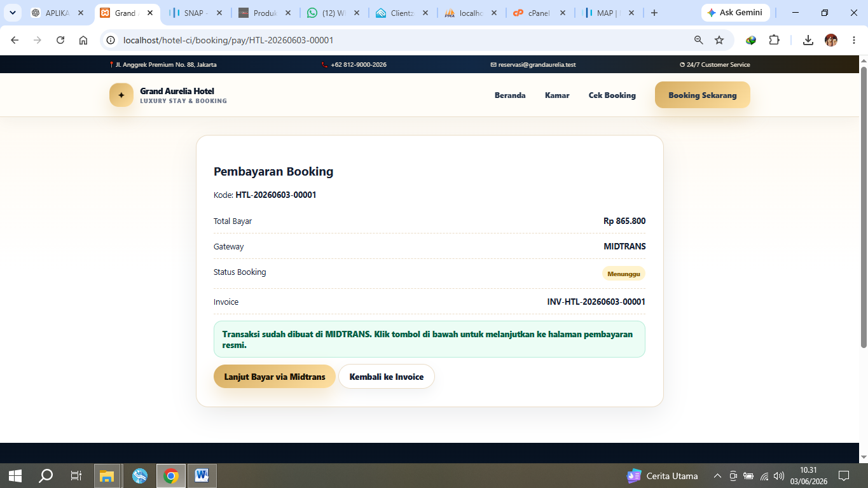The height and width of the screenshot is (488, 868).
Task: Click the invoice number INV-HTL-20260603-00001
Action: (x=596, y=302)
